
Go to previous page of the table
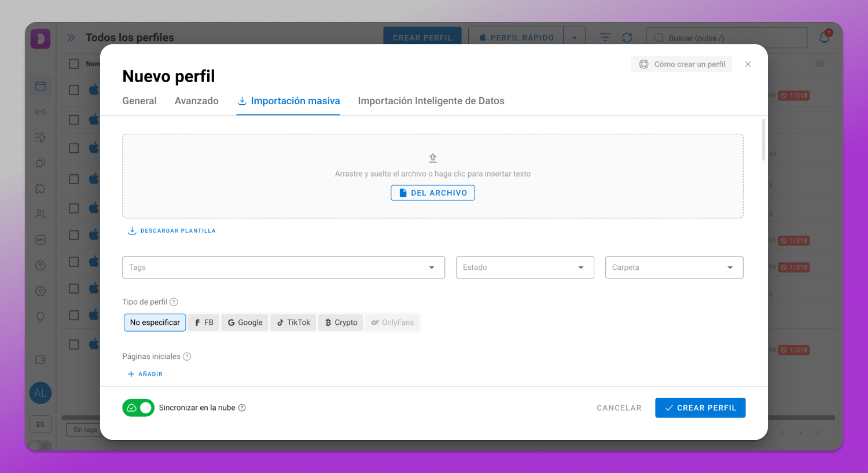click(x=782, y=433)
